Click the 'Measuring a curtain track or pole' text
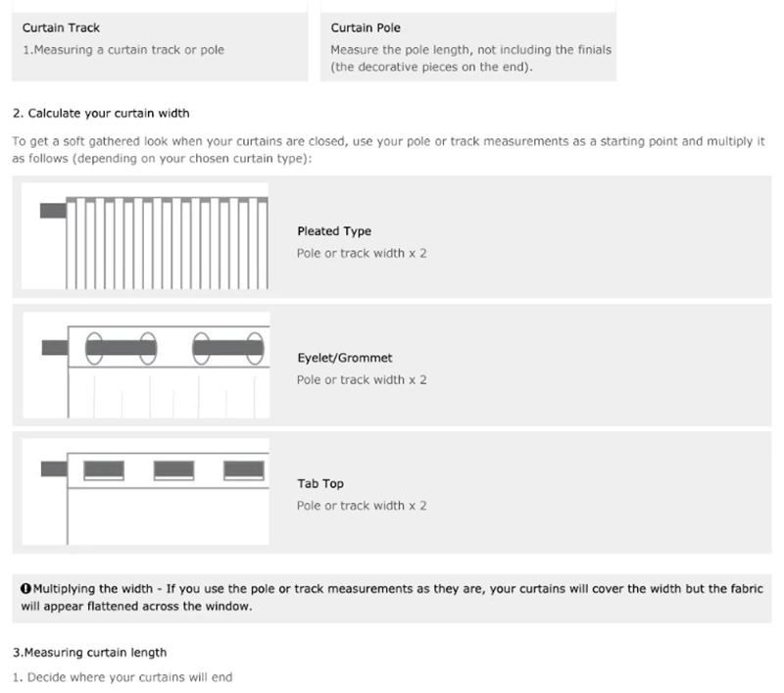 (x=123, y=50)
